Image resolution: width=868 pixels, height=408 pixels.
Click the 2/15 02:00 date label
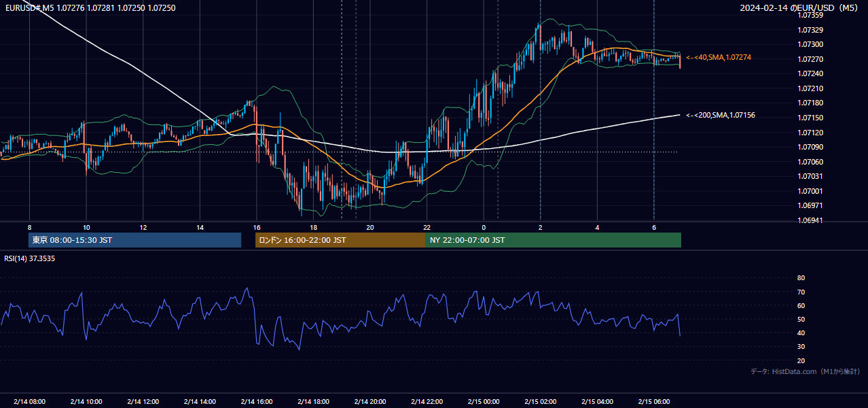click(540, 401)
